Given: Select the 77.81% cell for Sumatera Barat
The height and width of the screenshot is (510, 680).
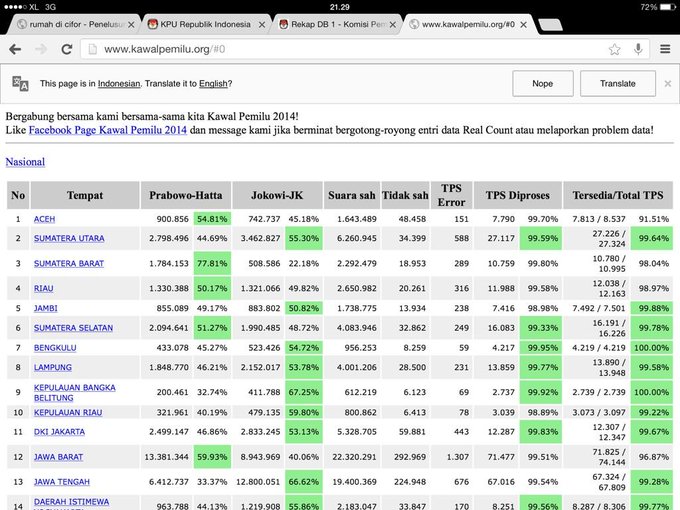Looking at the screenshot, I should pos(212,263).
